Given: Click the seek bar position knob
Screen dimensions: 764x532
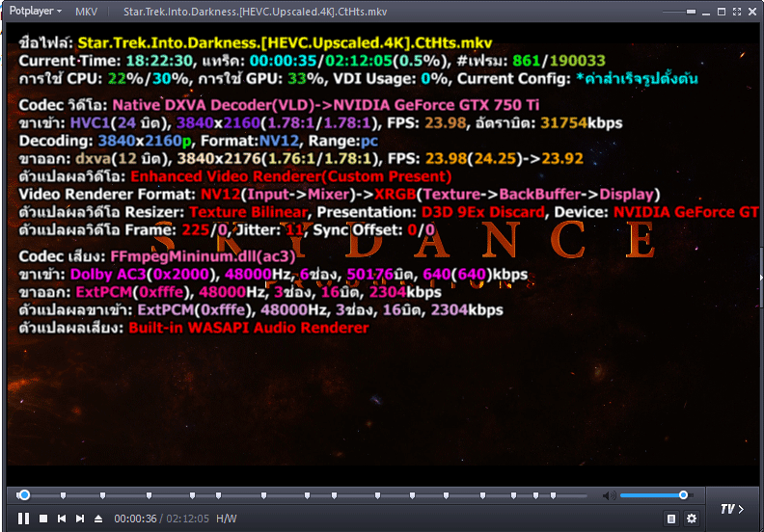Looking at the screenshot, I should (24, 495).
